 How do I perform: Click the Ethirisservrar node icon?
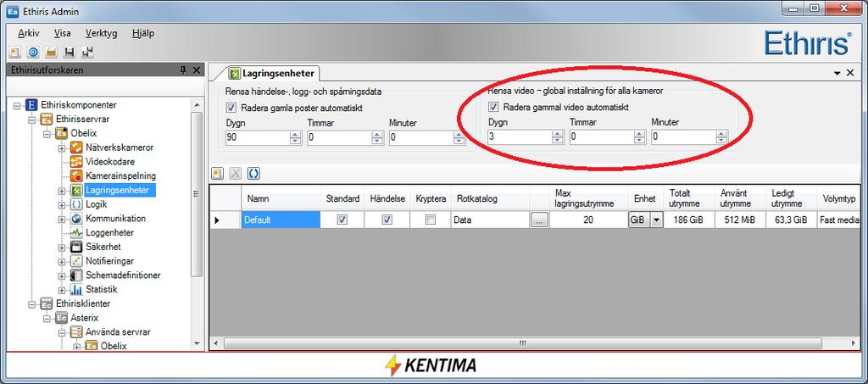coord(47,119)
